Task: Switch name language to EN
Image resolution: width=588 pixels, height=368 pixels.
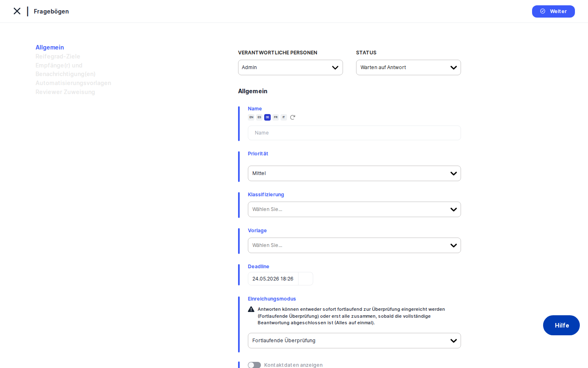Action: click(x=251, y=117)
